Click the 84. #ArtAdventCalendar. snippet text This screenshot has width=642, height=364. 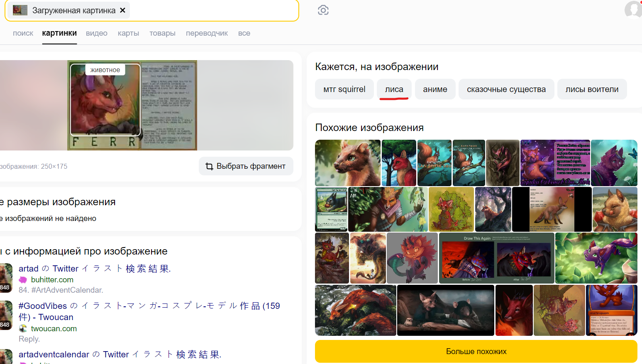(x=61, y=290)
